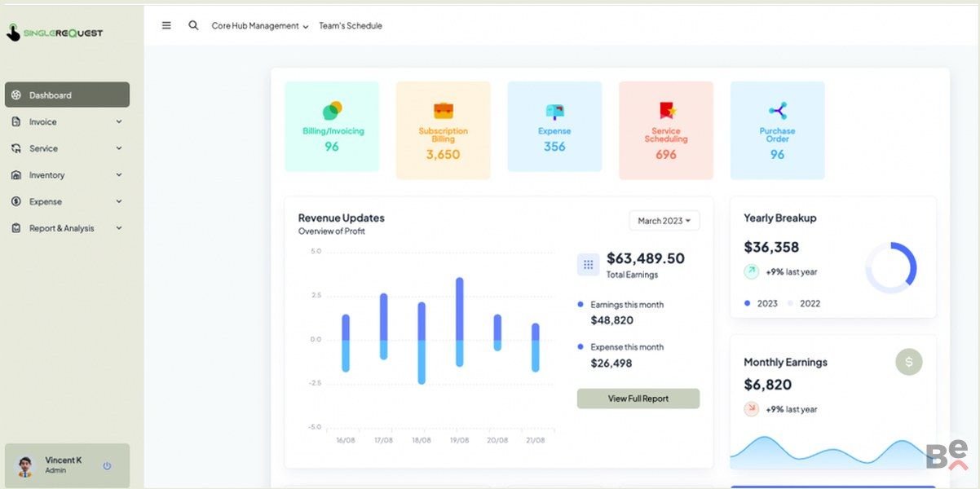
Task: Click the Yearly Breakup donut chart
Action: click(890, 268)
